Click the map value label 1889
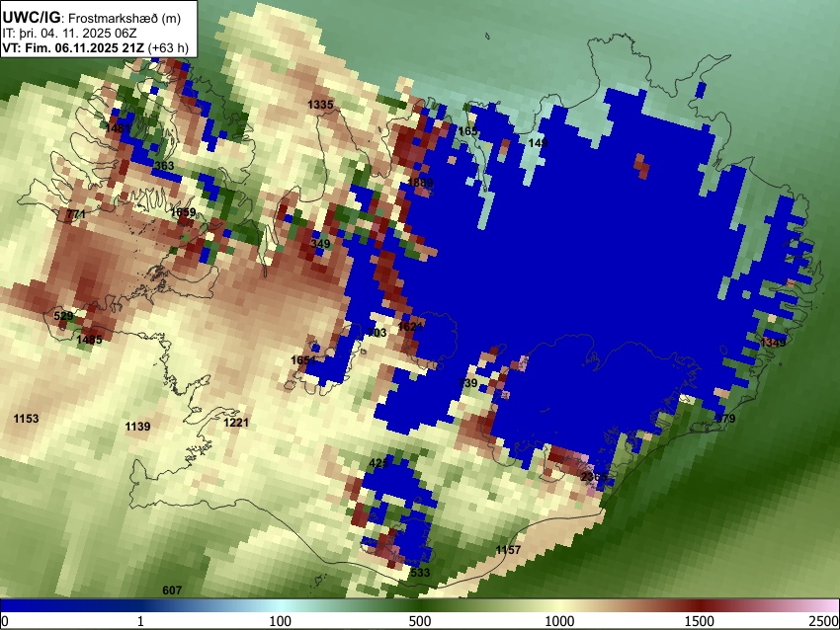 421,183
